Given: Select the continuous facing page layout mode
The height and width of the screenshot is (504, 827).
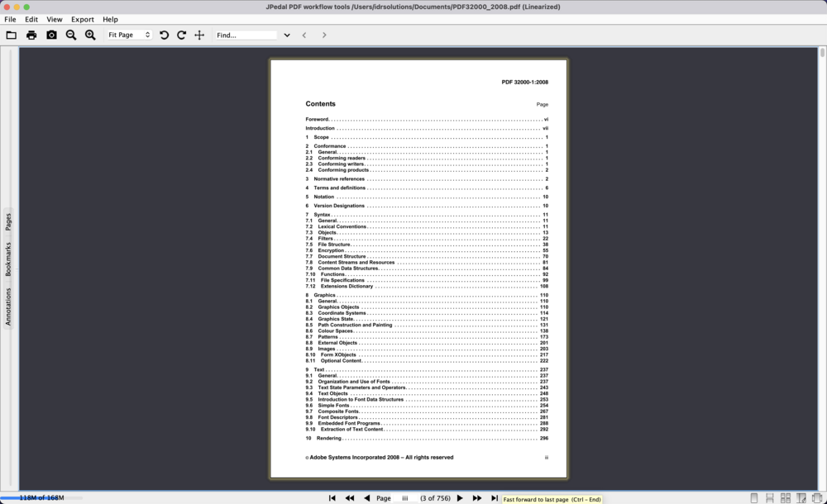Looking at the screenshot, I should tap(785, 497).
